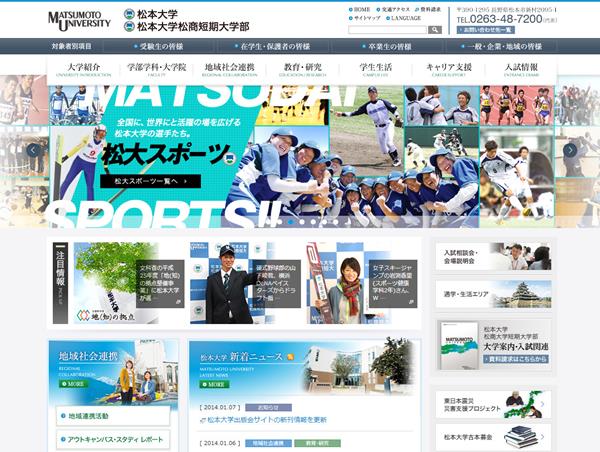Screen dimensions: 600x452
Task: Open 大学紹介 menu
Action: click(x=83, y=69)
